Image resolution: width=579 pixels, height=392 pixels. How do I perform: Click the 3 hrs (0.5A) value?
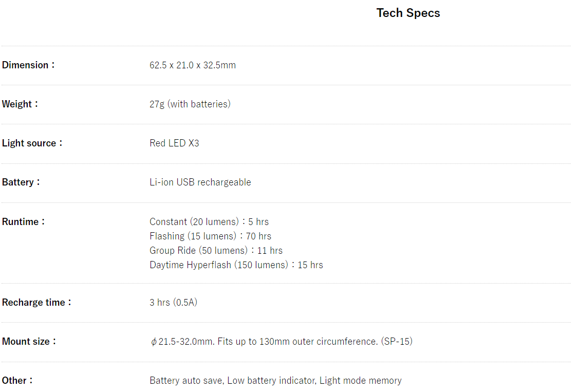pos(173,303)
